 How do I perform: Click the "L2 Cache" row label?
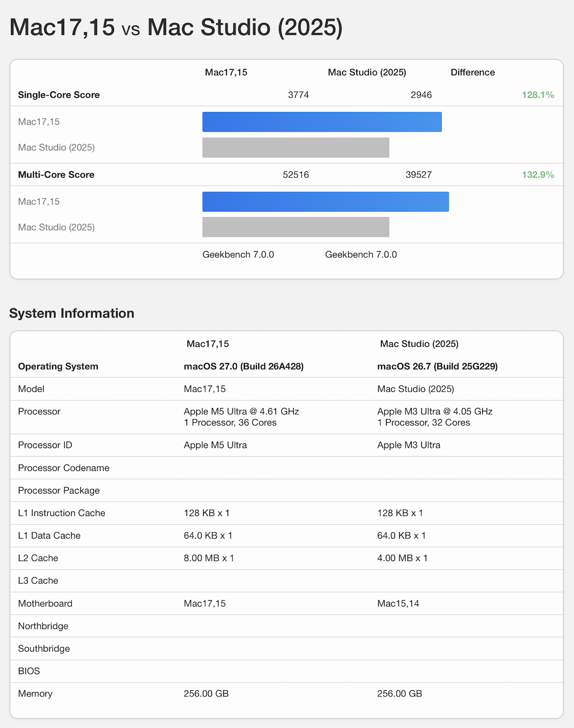click(38, 558)
